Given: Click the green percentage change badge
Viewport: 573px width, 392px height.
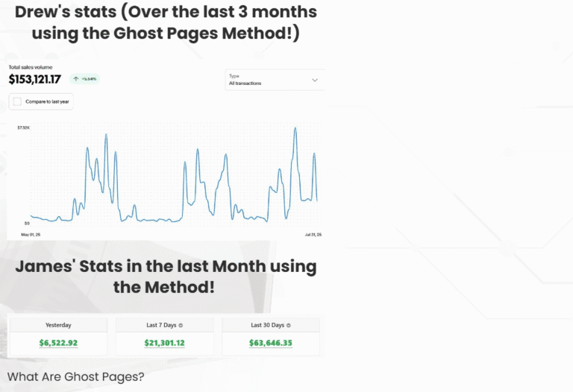Looking at the screenshot, I should click(x=85, y=78).
